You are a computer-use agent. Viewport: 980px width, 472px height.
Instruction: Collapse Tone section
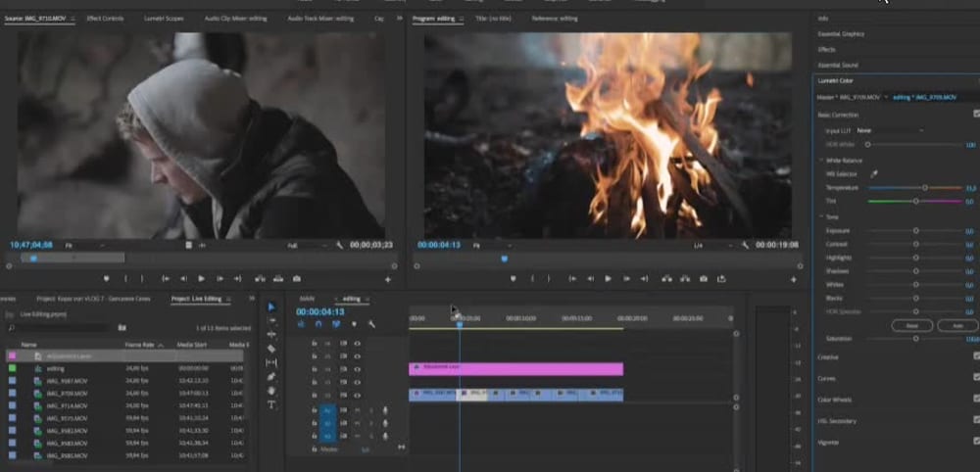(x=821, y=216)
